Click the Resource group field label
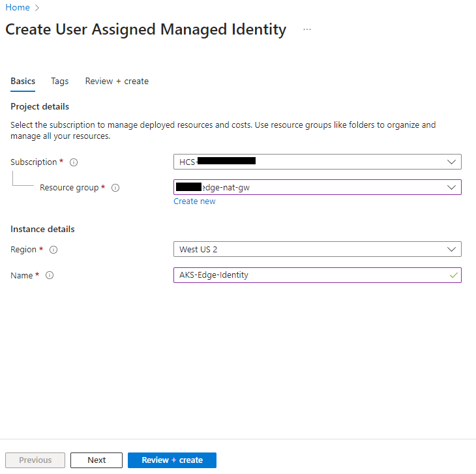The image size is (476, 474). pyautogui.click(x=69, y=188)
